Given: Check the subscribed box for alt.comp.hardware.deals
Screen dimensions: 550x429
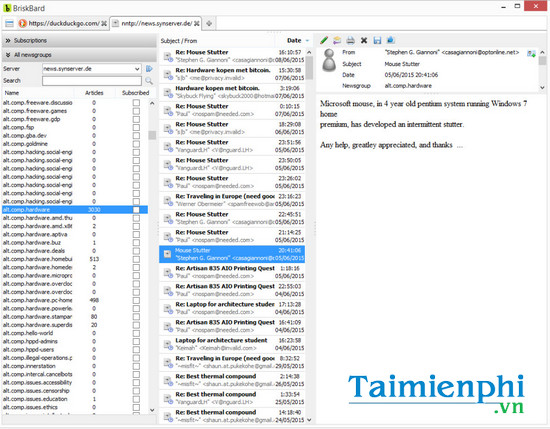Looking at the screenshot, I should point(136,251).
